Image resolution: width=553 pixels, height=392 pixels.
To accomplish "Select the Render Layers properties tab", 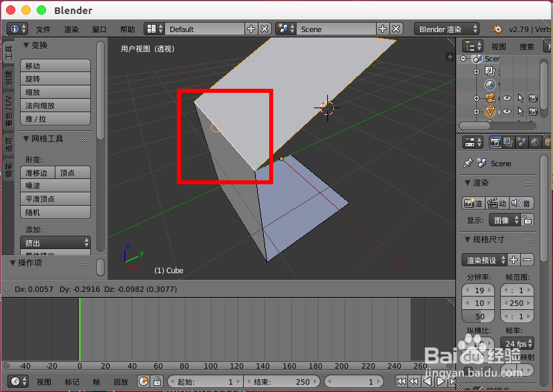I will 508,142.
